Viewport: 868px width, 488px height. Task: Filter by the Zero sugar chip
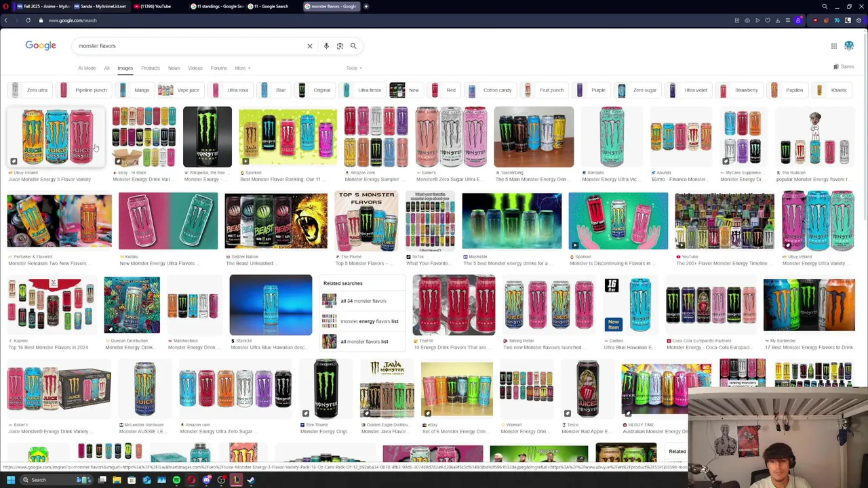pos(637,90)
